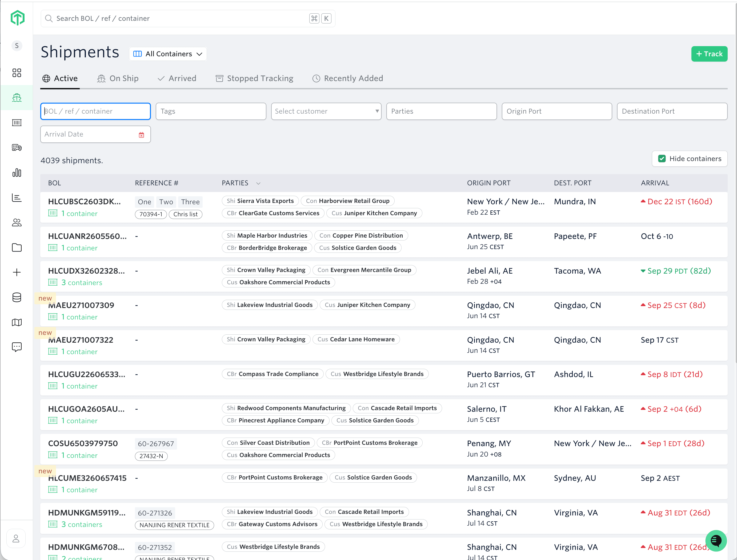Click the ARRIVAL column header

click(x=655, y=183)
